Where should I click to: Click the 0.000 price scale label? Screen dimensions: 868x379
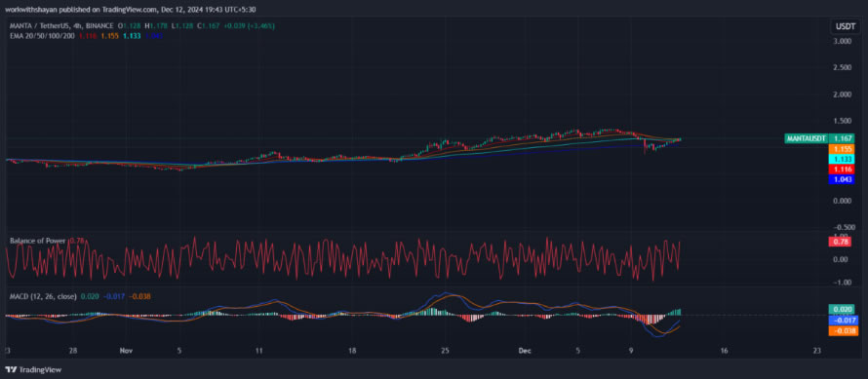(842, 201)
